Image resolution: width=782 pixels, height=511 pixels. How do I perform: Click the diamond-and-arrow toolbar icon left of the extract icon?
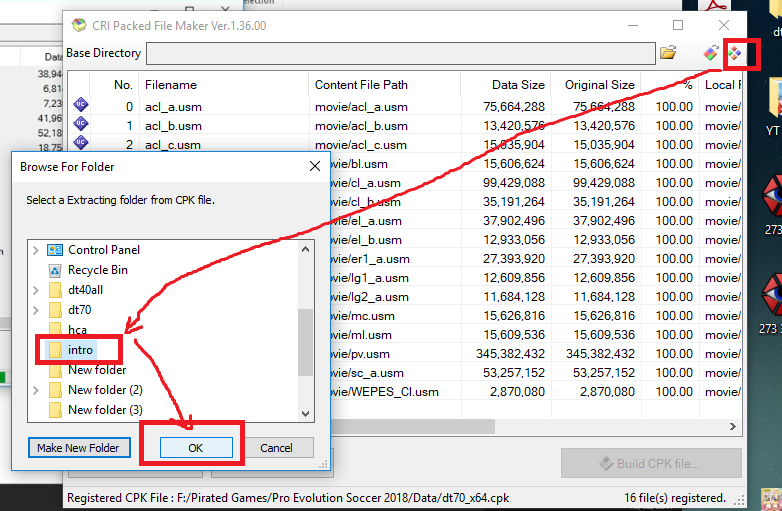tap(710, 53)
